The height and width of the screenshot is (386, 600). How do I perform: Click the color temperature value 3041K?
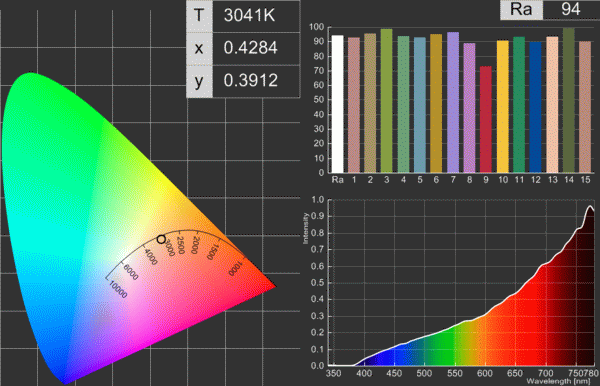(x=249, y=16)
